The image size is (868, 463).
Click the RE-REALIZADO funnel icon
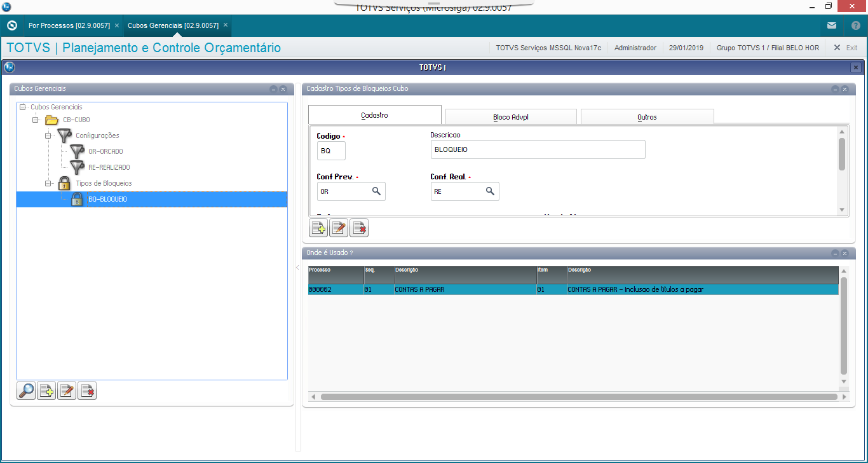77,167
